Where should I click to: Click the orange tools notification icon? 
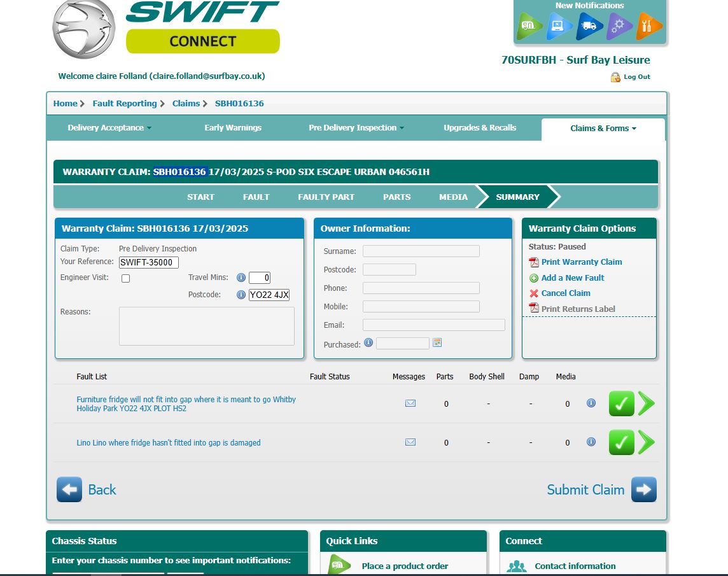[648, 26]
